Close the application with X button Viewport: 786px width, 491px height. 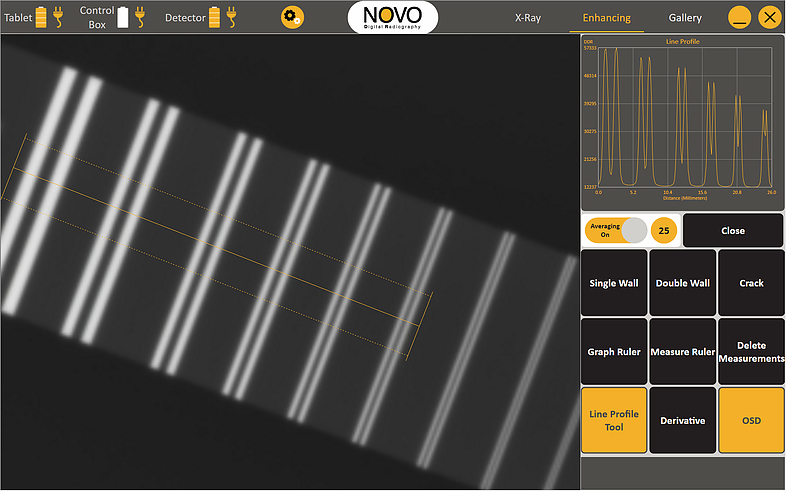point(770,18)
